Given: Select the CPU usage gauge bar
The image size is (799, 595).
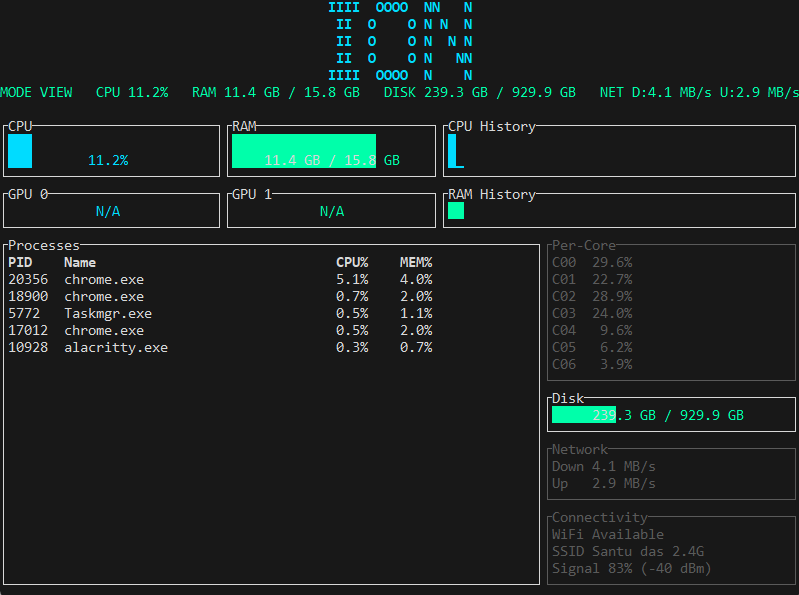Looking at the screenshot, I should pyautogui.click(x=20, y=151).
